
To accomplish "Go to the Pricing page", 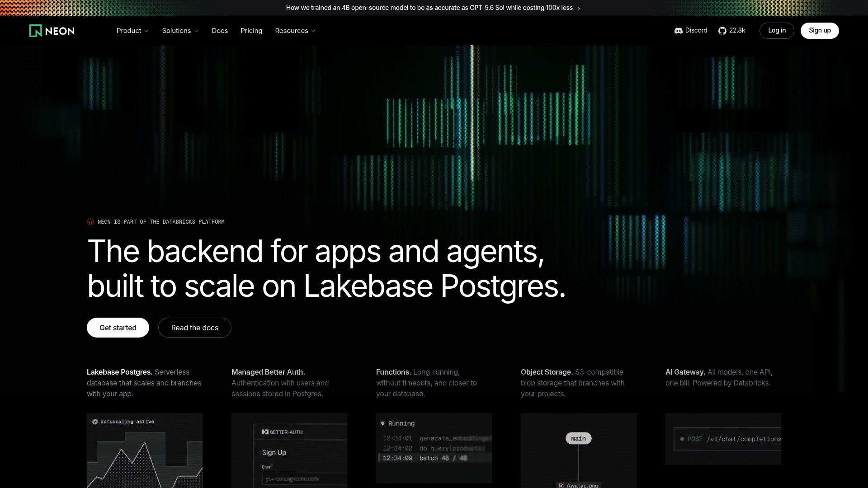I will (x=251, y=31).
